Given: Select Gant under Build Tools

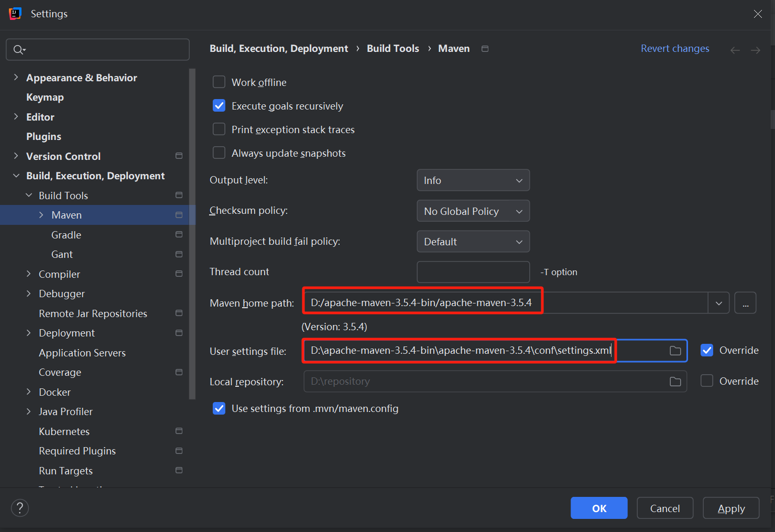Looking at the screenshot, I should (x=62, y=255).
